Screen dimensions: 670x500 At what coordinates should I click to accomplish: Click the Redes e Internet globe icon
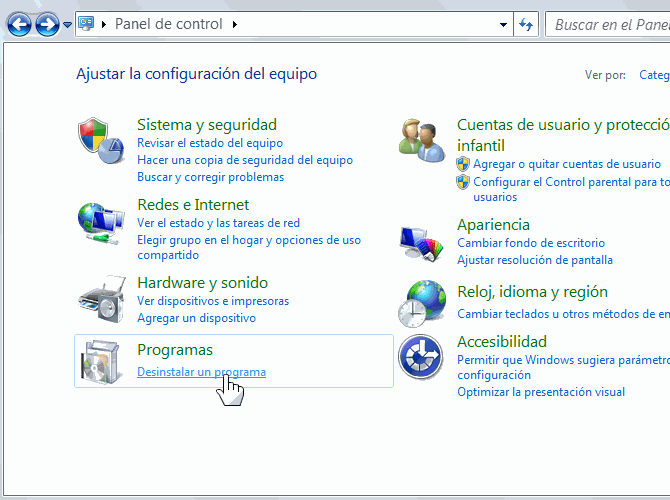[x=101, y=224]
